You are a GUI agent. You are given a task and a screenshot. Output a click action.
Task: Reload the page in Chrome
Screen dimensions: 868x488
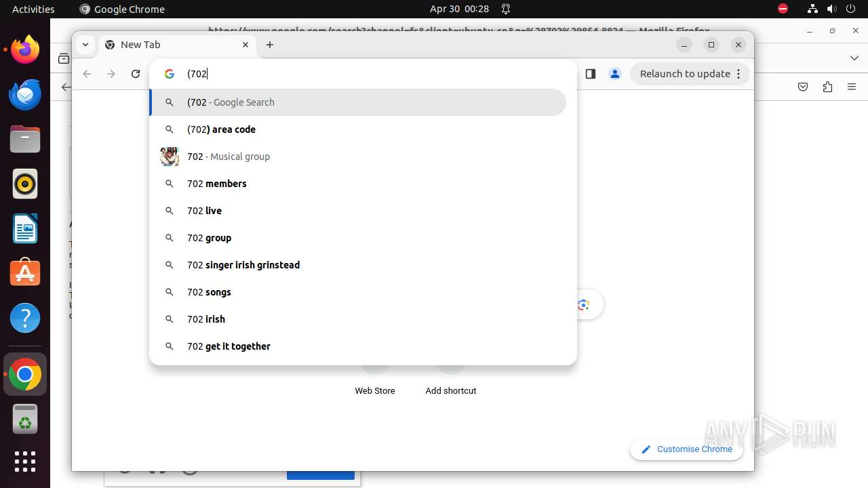click(136, 74)
